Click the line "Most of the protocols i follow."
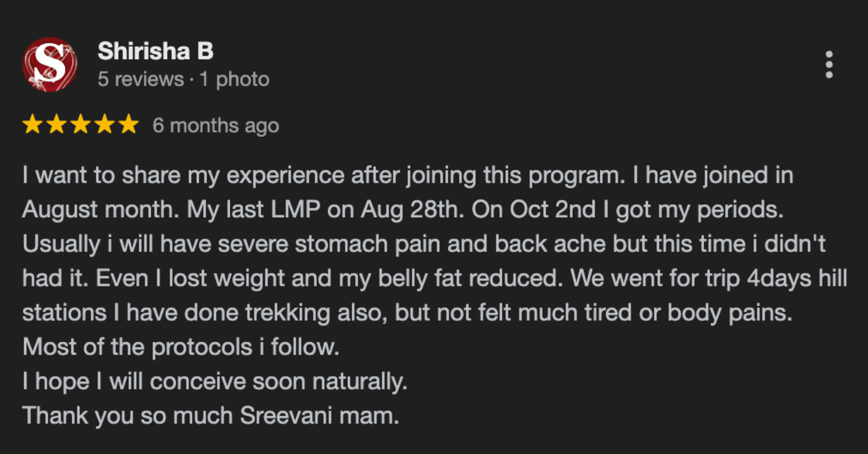The height and width of the screenshot is (454, 868). (x=181, y=347)
